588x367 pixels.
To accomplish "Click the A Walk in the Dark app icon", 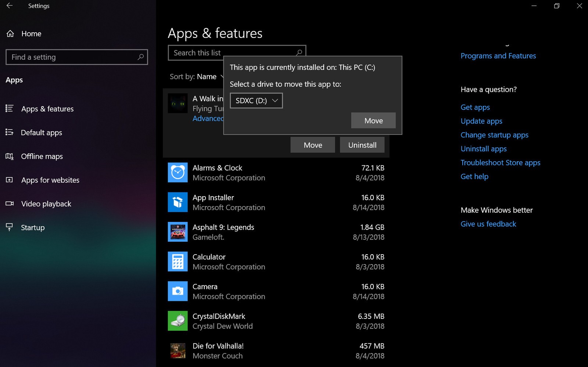I will pos(178,103).
